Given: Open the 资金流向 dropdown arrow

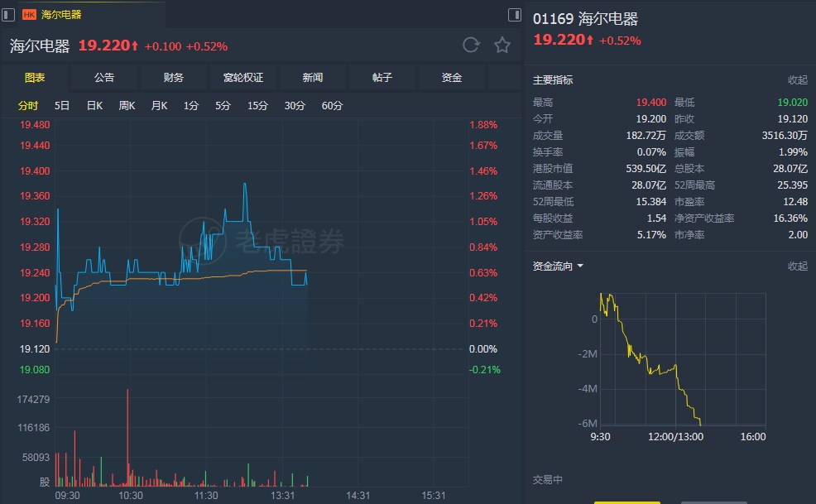Looking at the screenshot, I should tap(580, 266).
